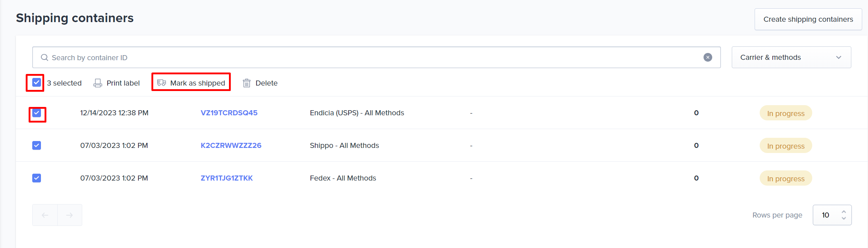The height and width of the screenshot is (248, 868).
Task: Open container link ZYR1TJG1ZTKK
Action: tap(226, 178)
